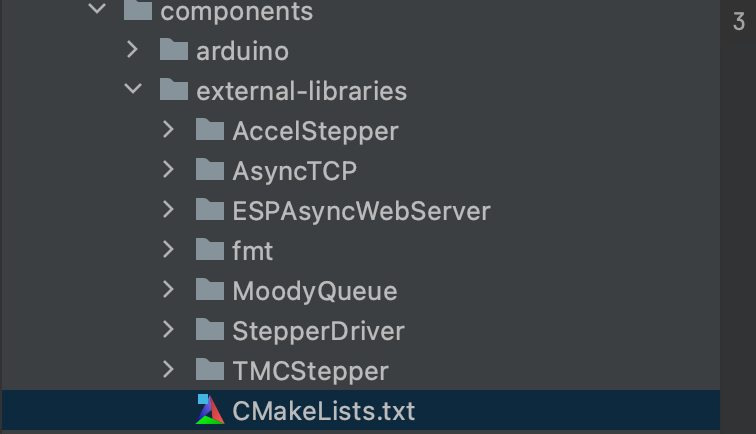The height and width of the screenshot is (434, 756).
Task: Collapse the components folder
Action: pyautogui.click(x=97, y=8)
